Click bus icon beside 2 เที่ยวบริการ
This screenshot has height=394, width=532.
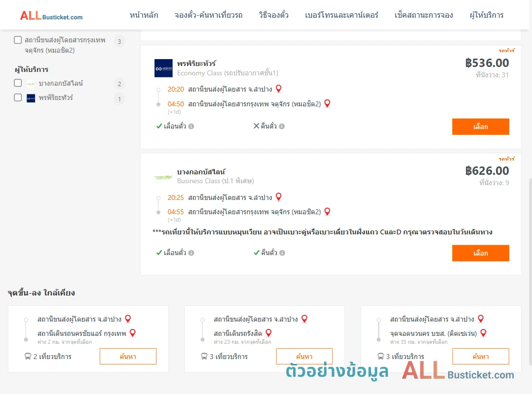[x=28, y=357]
